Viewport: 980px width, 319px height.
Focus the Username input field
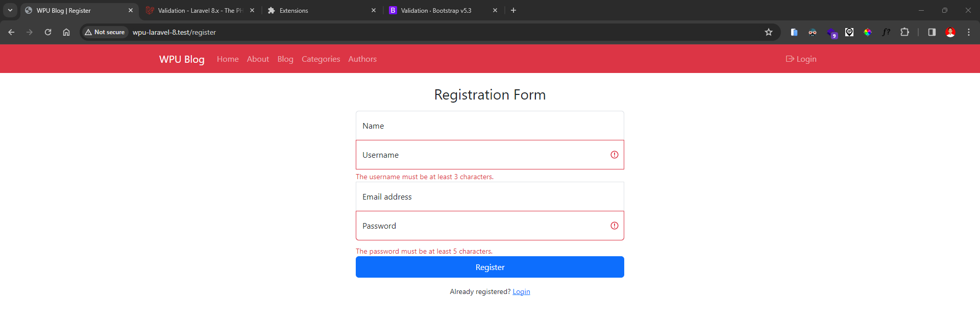pyautogui.click(x=490, y=155)
